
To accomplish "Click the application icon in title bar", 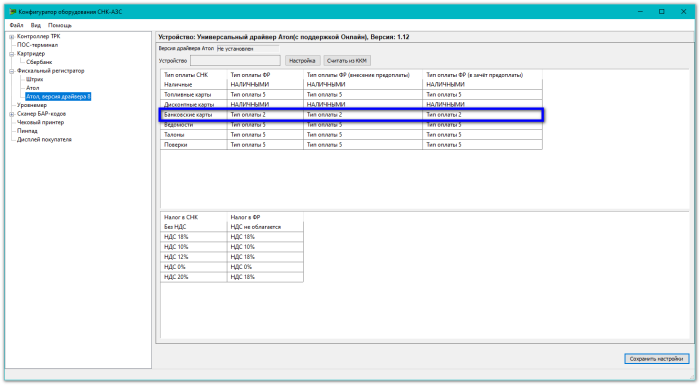I will 12,12.
